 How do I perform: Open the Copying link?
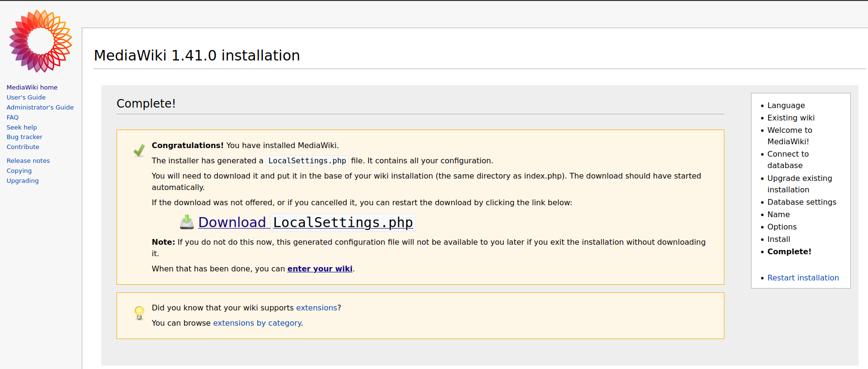[x=19, y=170]
